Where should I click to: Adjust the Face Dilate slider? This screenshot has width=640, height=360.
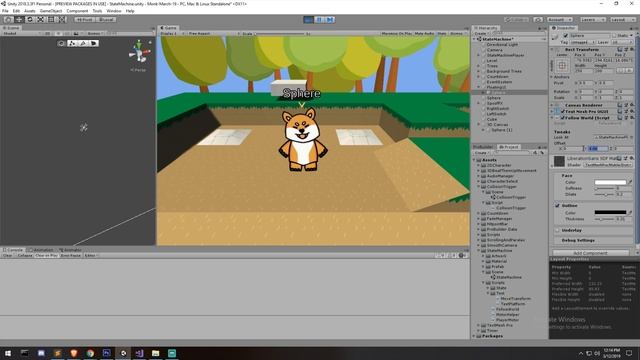(x=604, y=194)
